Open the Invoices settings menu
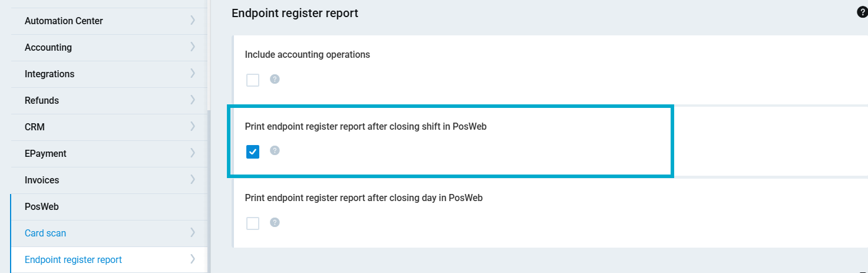 (x=42, y=180)
